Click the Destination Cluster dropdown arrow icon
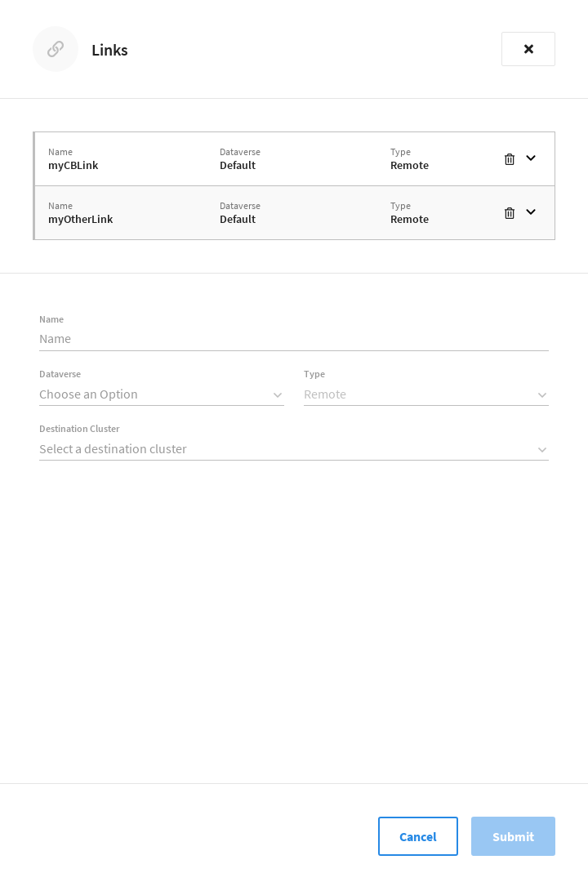The image size is (588, 882). [542, 449]
